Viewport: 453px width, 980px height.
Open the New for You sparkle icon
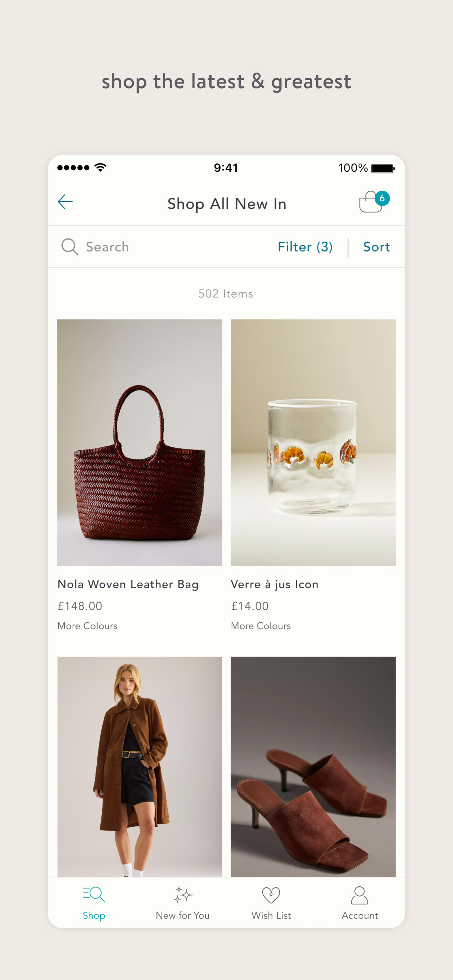183,895
